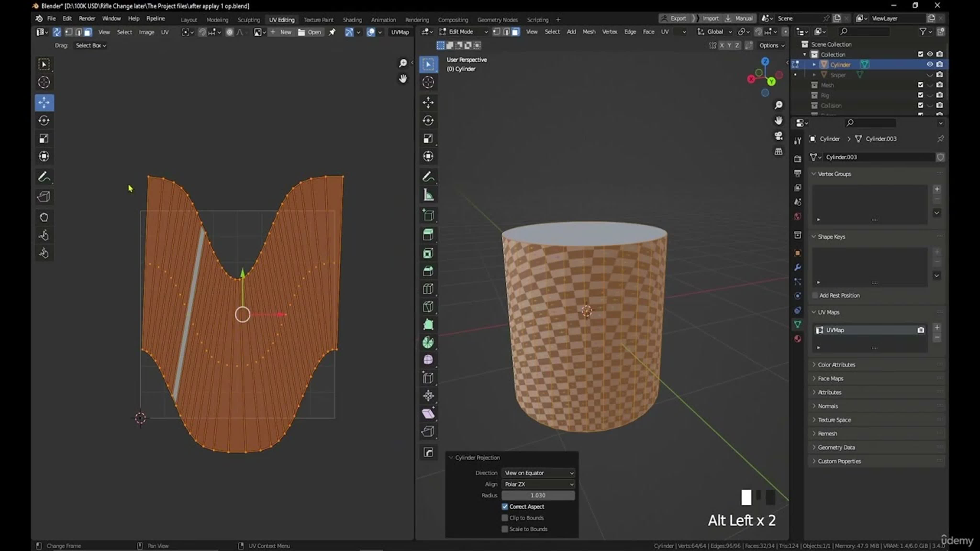Select the Smooth vertices tool
Screen dimensions: 980x551
[x=428, y=360]
